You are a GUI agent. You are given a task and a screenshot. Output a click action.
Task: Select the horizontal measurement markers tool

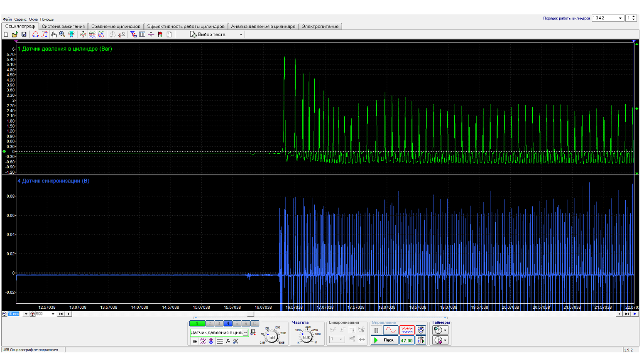coord(35,34)
